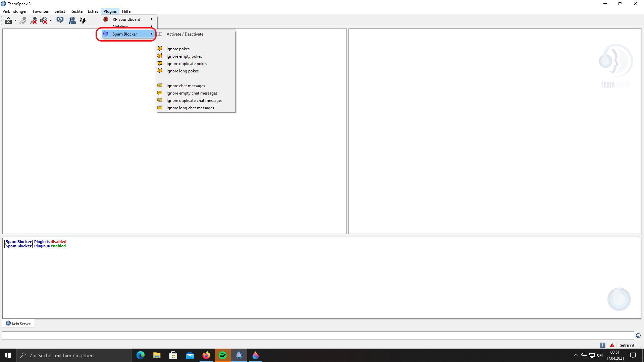Image resolution: width=644 pixels, height=362 pixels.
Task: Switch to the Kein Server chat tab
Action: point(18,323)
